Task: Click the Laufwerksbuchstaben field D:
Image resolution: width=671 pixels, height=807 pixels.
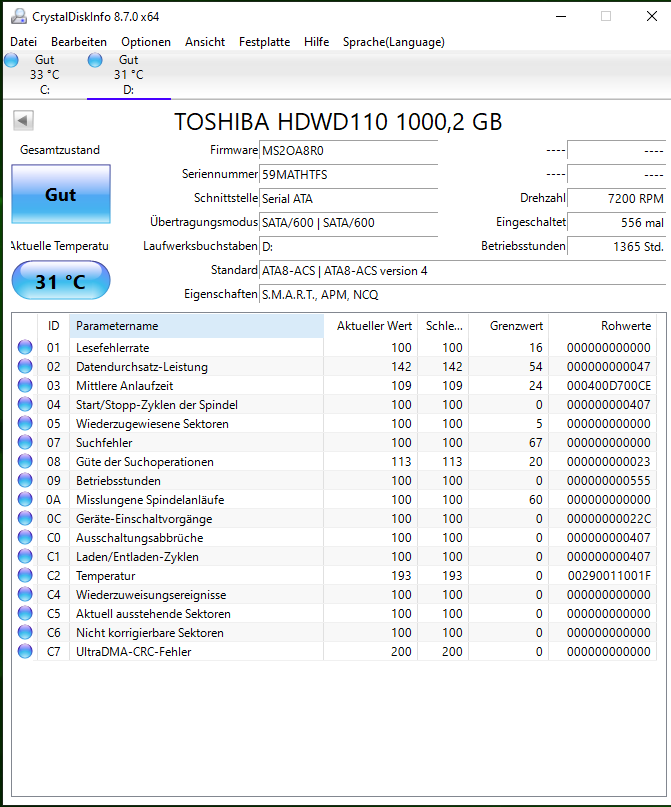Action: click(x=348, y=247)
